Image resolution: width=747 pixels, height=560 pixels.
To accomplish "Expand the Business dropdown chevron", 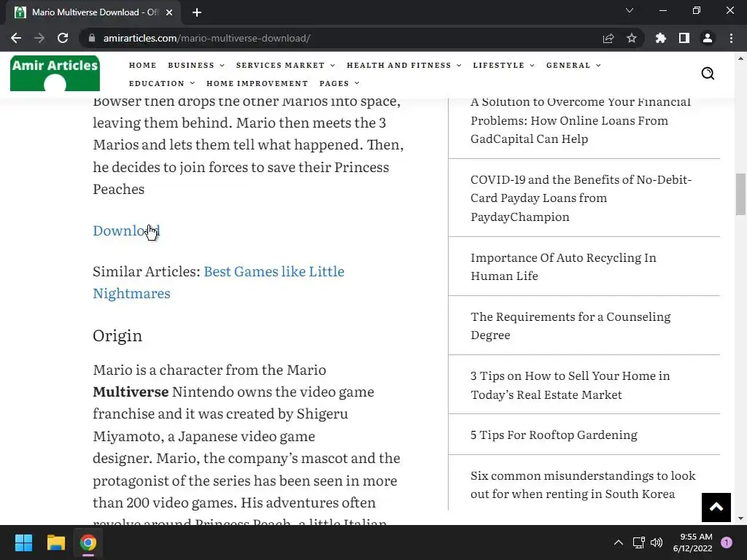I will (x=222, y=66).
